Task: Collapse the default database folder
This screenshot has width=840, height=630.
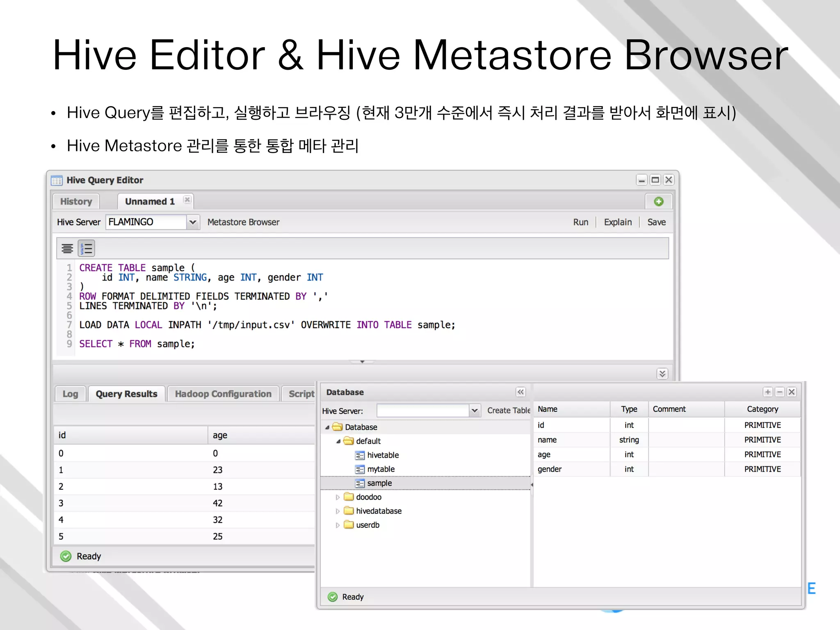Action: [338, 441]
